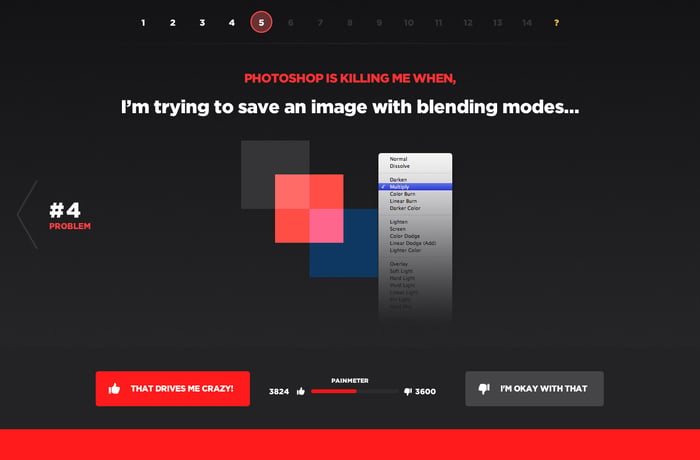
Task: Jump to dimmed page 9
Action: (x=379, y=23)
